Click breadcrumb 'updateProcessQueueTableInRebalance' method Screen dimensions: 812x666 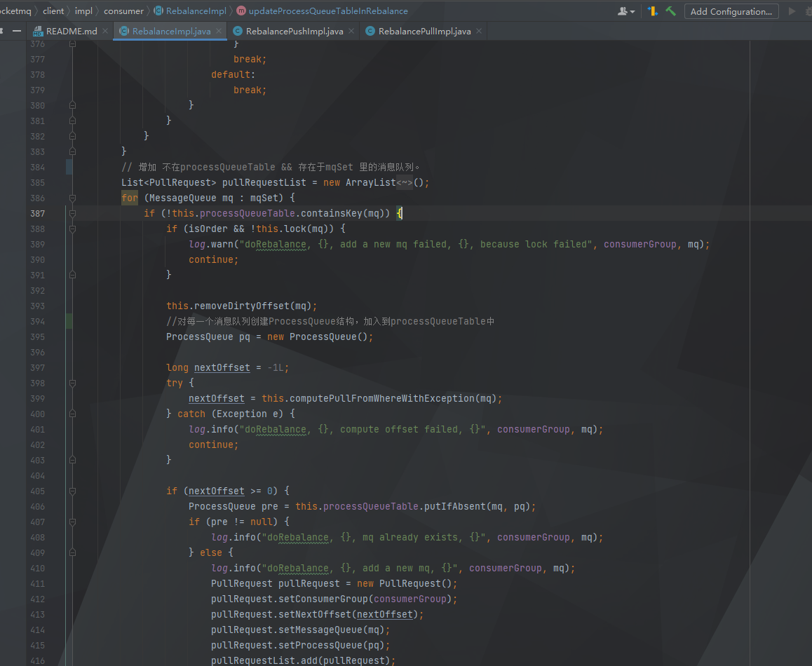[327, 11]
